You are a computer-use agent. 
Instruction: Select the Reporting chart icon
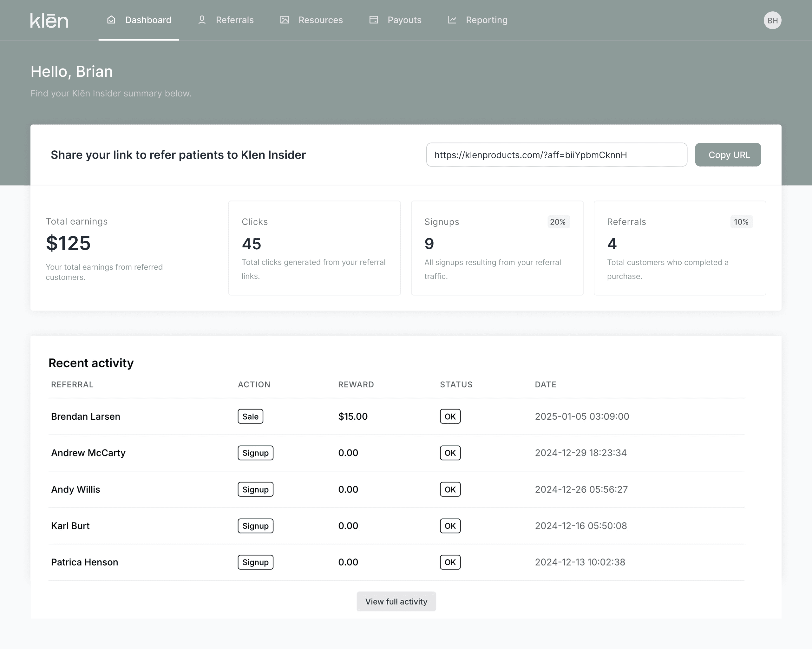[x=452, y=20]
